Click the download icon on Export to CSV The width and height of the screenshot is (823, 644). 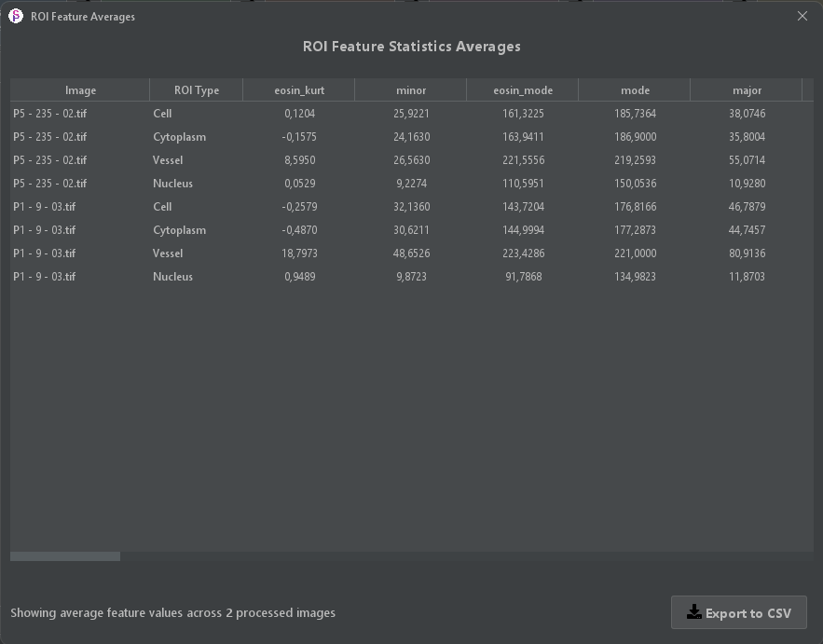pos(693,612)
